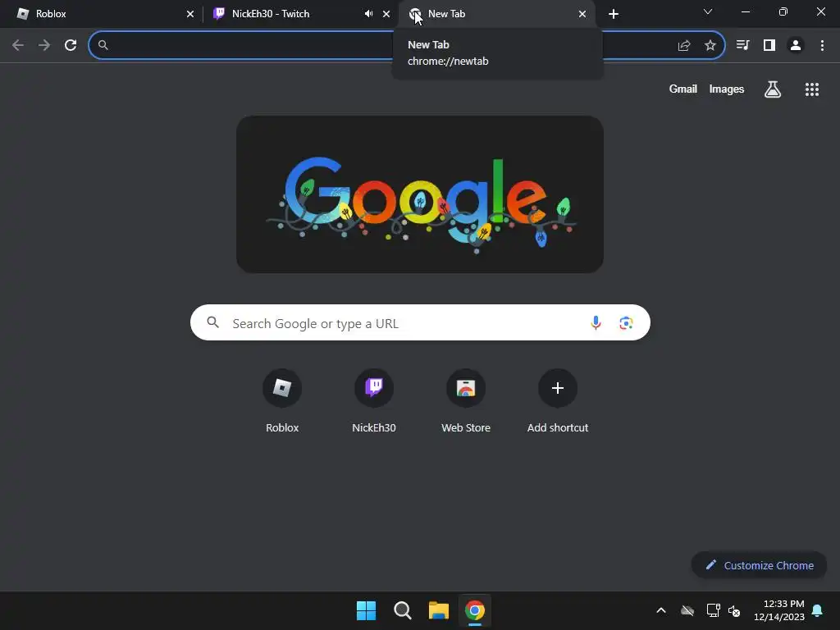Share this page from the address bar

pos(683,46)
